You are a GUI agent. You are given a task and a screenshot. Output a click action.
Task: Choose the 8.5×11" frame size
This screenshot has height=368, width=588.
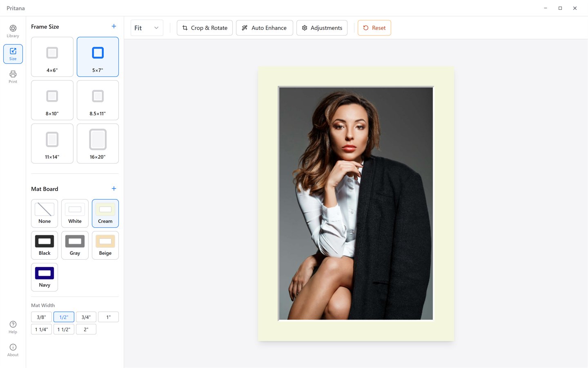98,100
